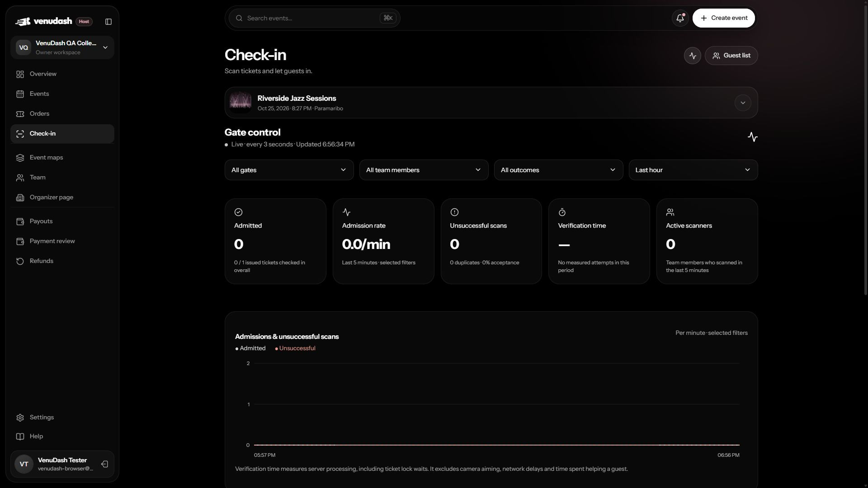Image resolution: width=868 pixels, height=488 pixels.
Task: Open the Last hour time range dropdown
Action: [693, 170]
